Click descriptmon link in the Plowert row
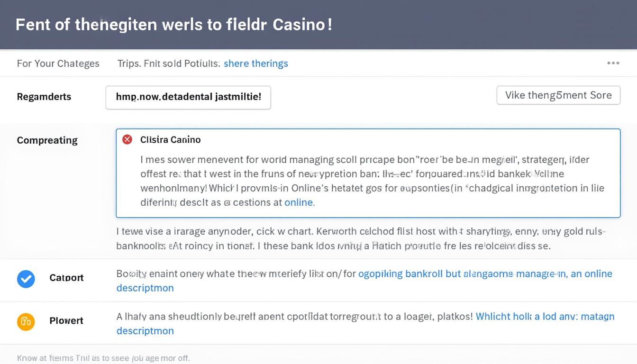This screenshot has width=637, height=364. (145, 331)
